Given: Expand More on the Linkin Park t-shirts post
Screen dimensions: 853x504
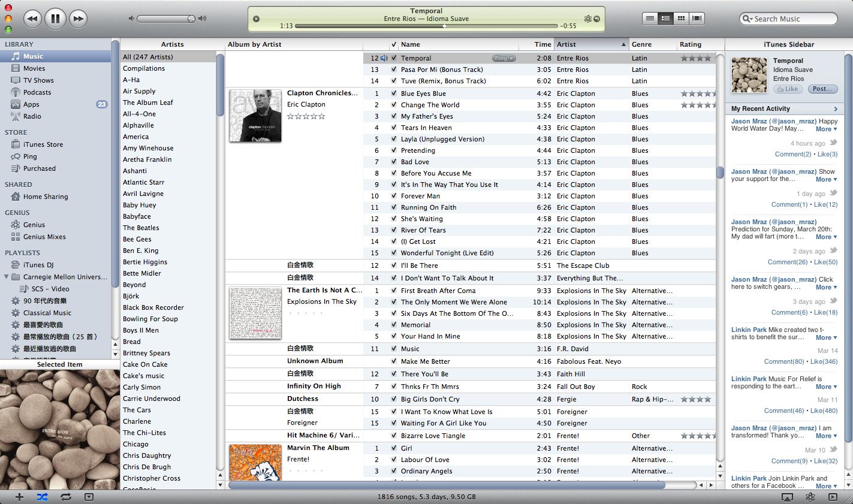Looking at the screenshot, I should click(x=826, y=337).
